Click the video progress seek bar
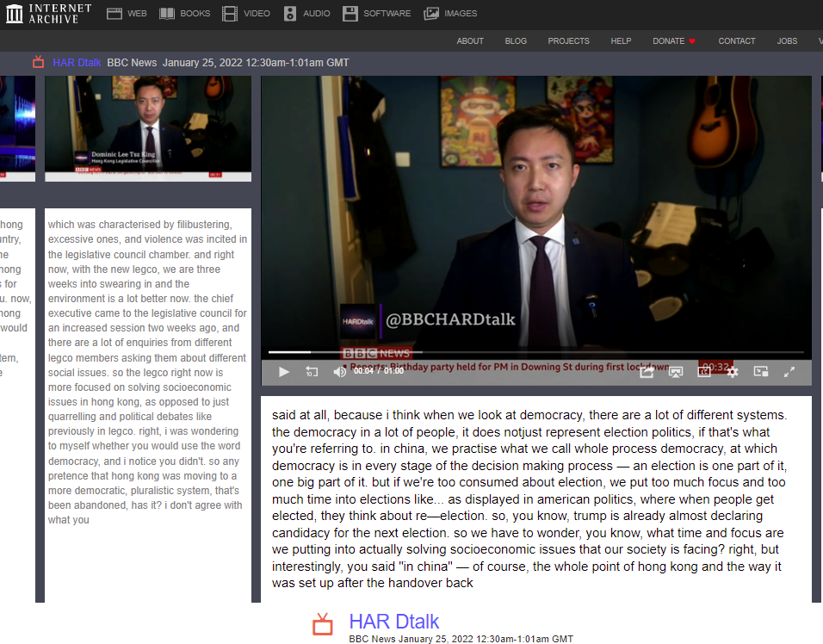The width and height of the screenshot is (823, 644). [535, 352]
